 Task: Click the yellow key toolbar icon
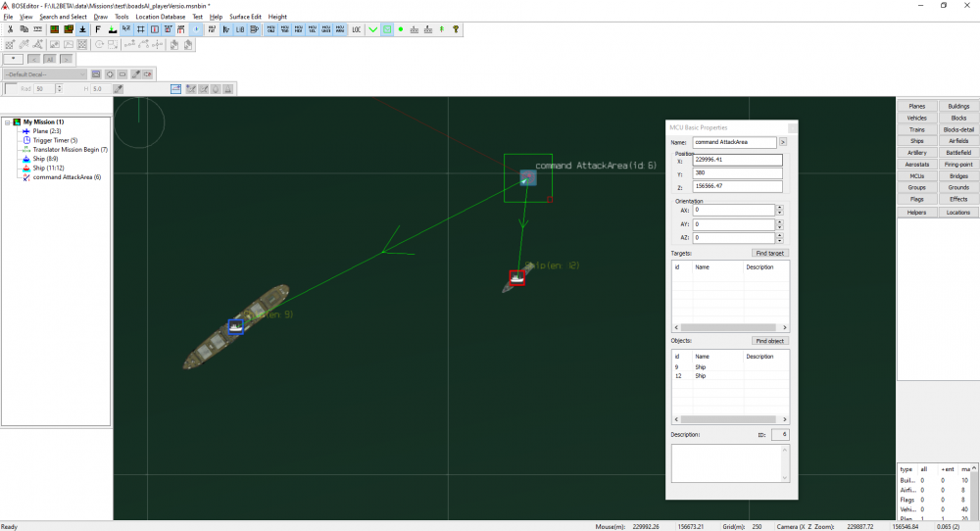pos(456,29)
